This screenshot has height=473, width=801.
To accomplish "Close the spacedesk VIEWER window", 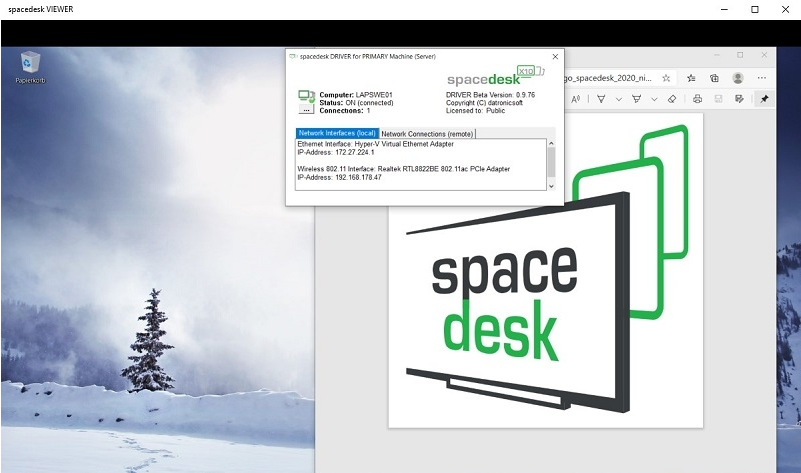I will coord(785,9).
